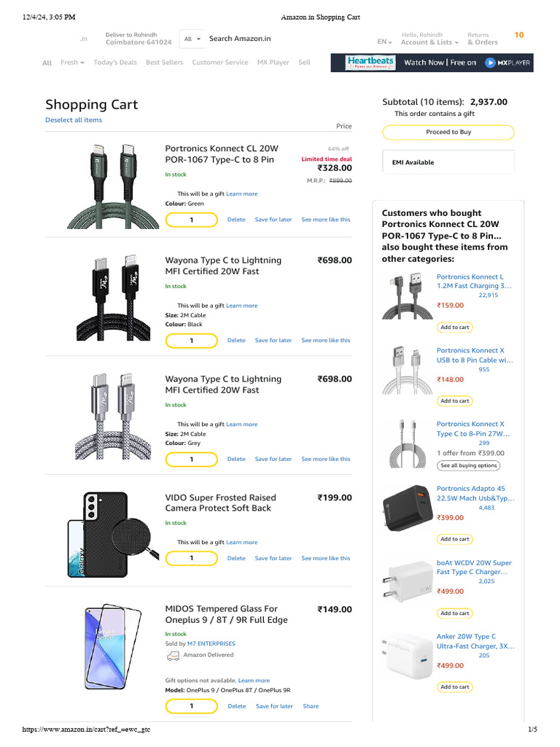The height and width of the screenshot is (747, 560).
Task: Click the MX Player play icon in the banner
Action: [x=490, y=63]
